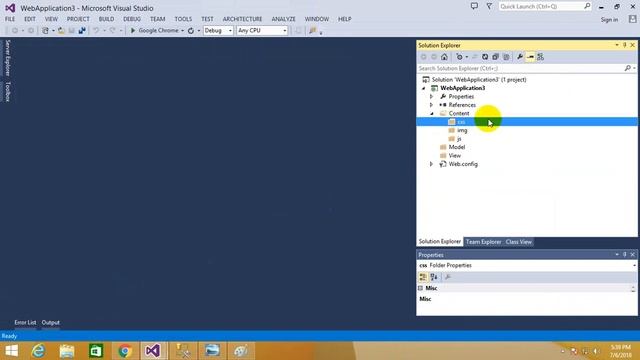Collapse the WebApplication3 project node

424,88
